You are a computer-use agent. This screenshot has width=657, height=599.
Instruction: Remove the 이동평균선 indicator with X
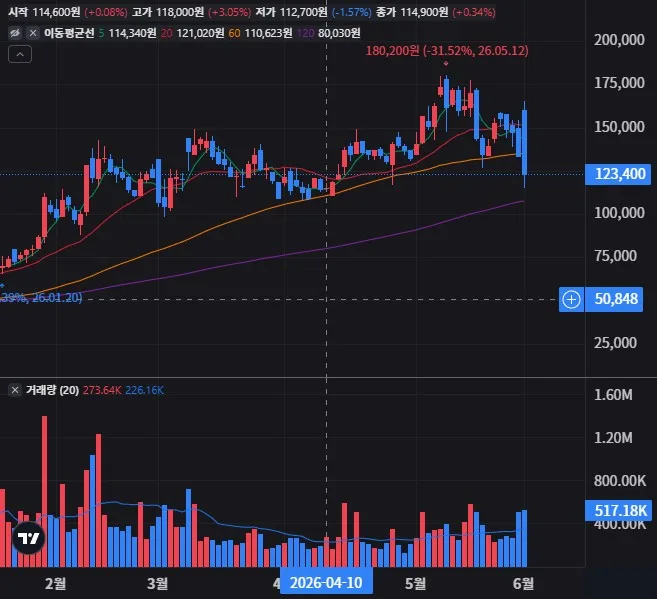[33, 33]
